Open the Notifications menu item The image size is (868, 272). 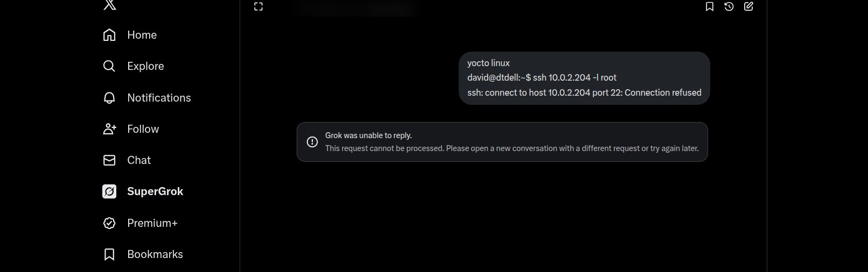point(159,98)
